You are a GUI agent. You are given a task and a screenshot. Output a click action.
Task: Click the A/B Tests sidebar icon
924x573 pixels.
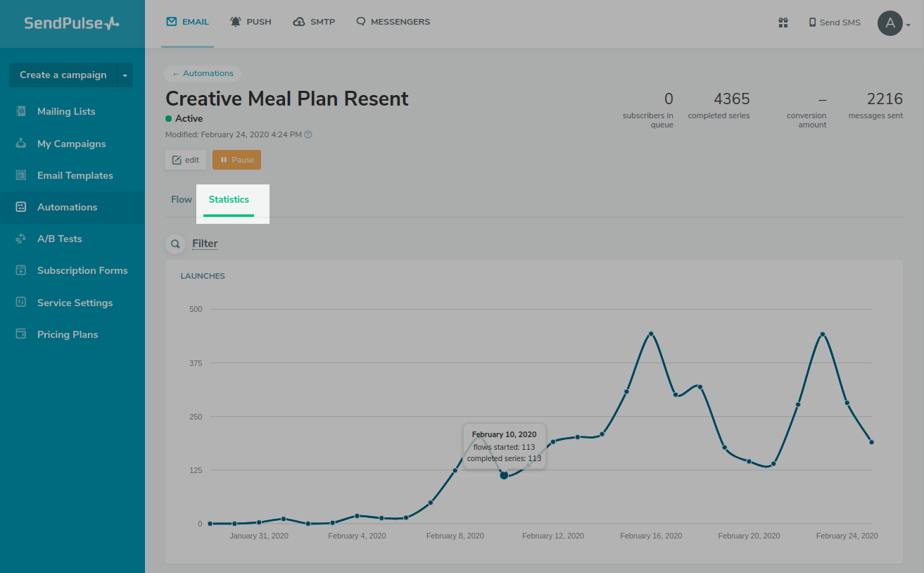(x=21, y=239)
